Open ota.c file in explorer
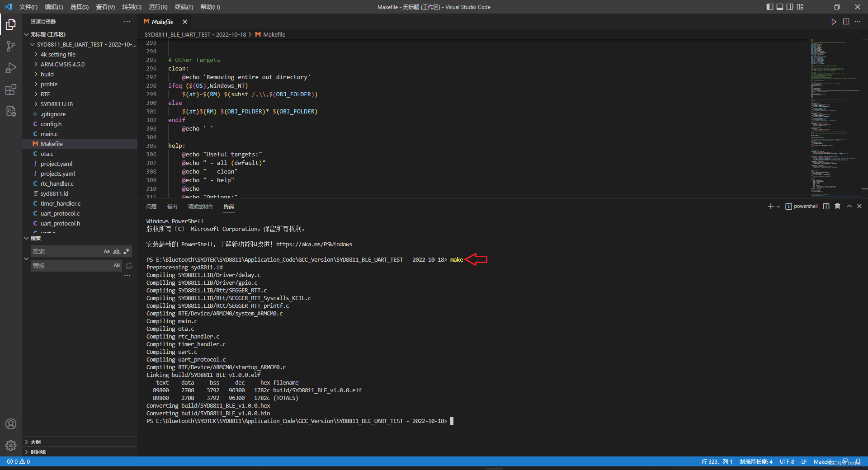Screen dimensions: 868x470 80,154
